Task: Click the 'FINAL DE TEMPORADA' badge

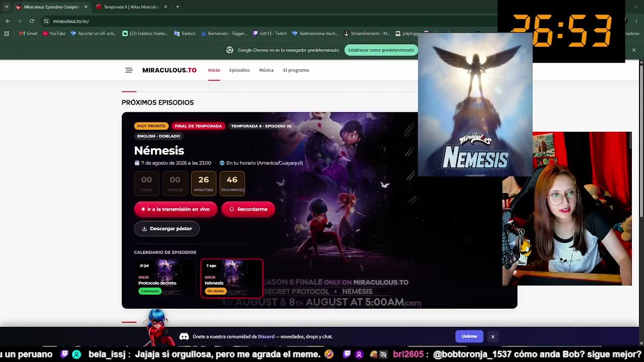Action: tap(198, 126)
